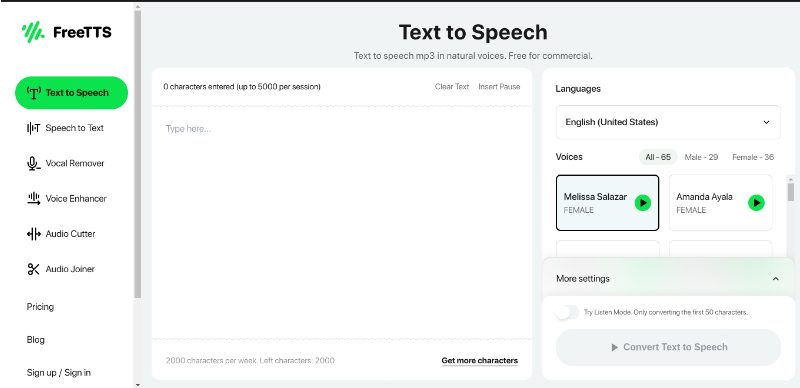Click the Voices label

[569, 157]
